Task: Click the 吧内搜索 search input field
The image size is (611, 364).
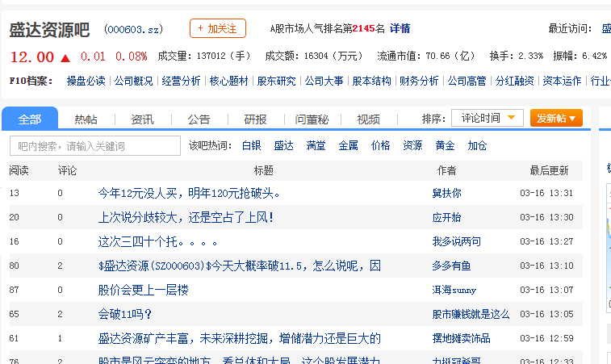Action: [94, 146]
